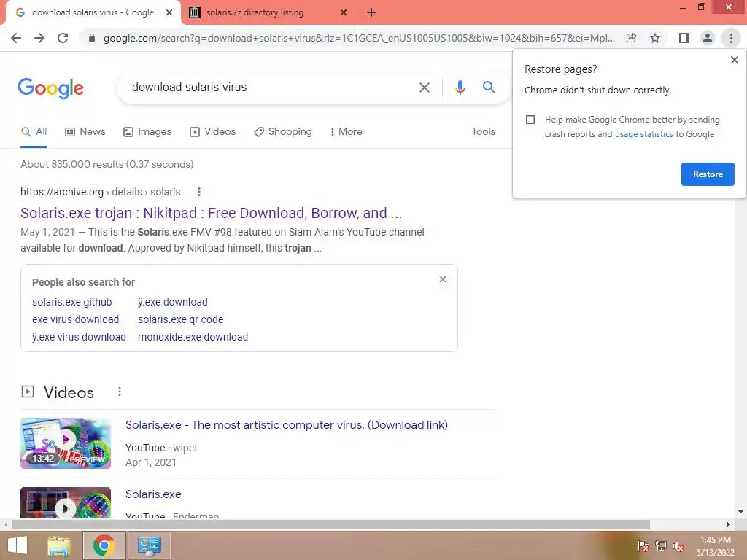Viewport: 747px width, 560px height.
Task: Close the solaris.7z directory listing tab
Action: pyautogui.click(x=344, y=12)
